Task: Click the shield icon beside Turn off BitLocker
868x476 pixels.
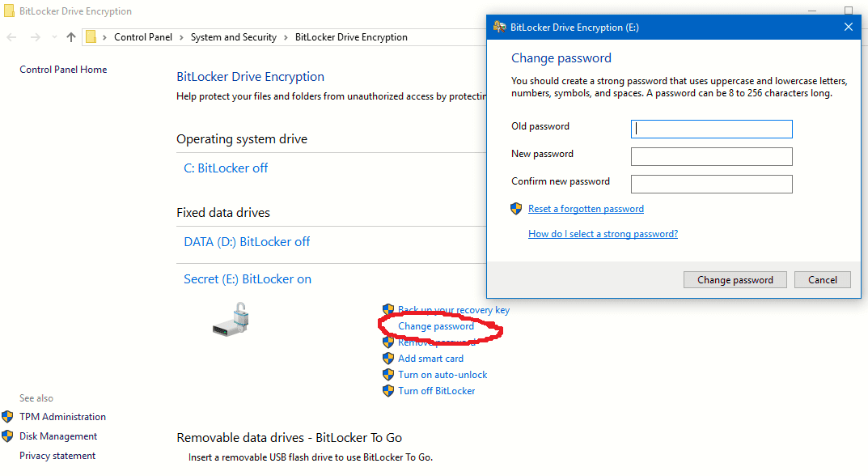Action: pos(388,391)
